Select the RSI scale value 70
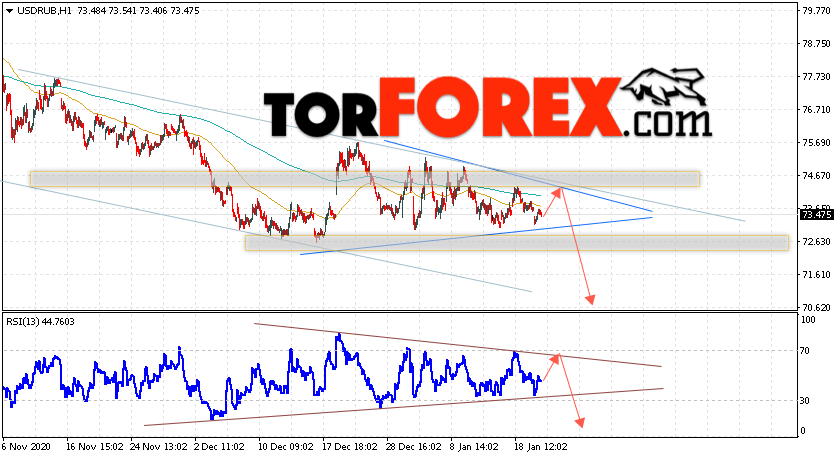The height and width of the screenshot is (458, 838). pos(805,351)
